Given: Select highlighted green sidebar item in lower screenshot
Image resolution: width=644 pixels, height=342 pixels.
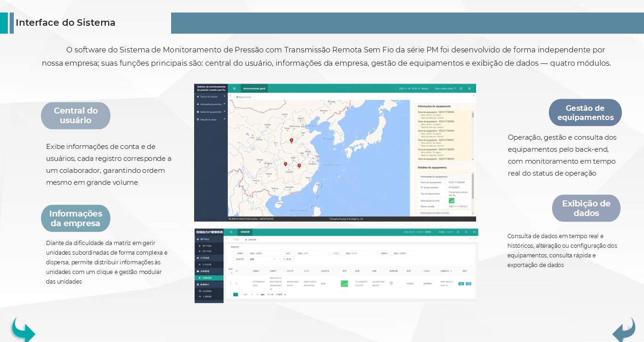Looking at the screenshot, I should [209, 278].
